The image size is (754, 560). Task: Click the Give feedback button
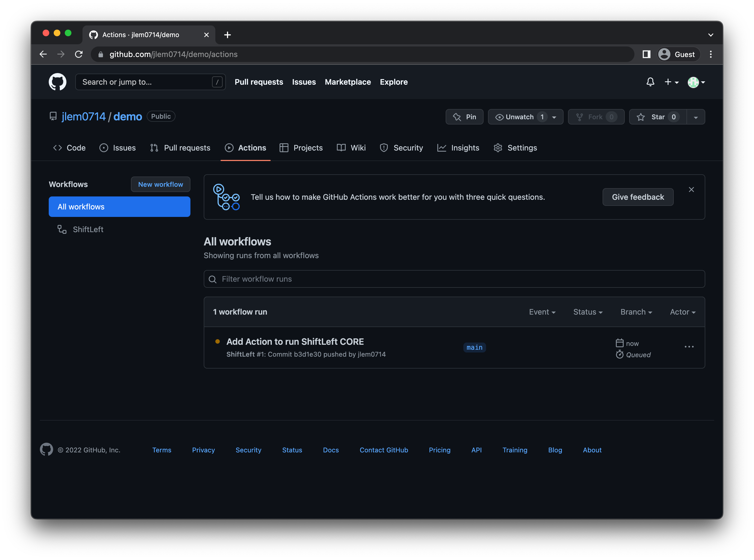pos(638,197)
